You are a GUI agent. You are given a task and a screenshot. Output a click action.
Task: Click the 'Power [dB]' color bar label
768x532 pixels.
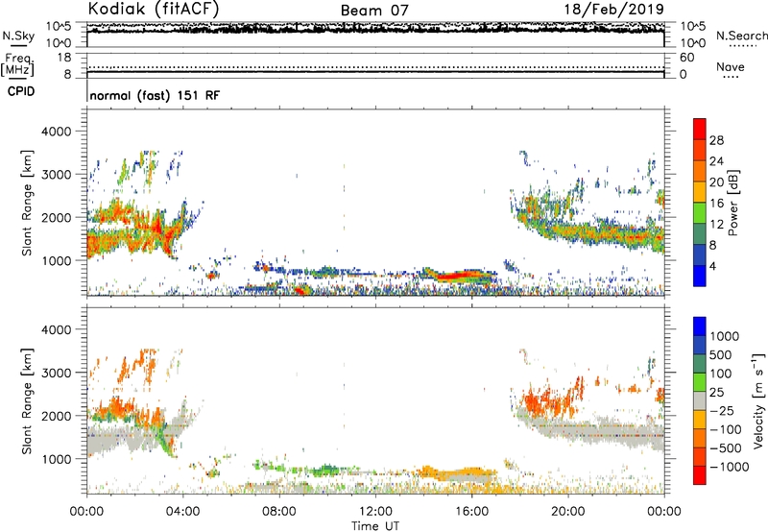coord(732,203)
